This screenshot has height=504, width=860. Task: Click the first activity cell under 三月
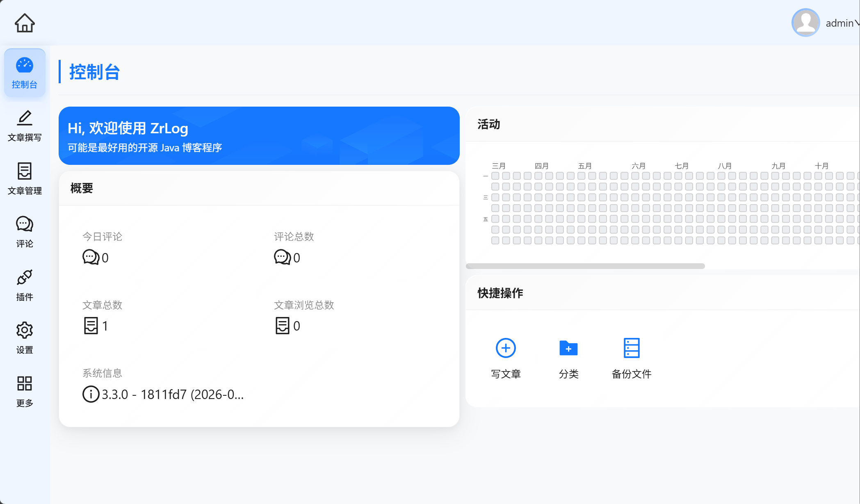pyautogui.click(x=495, y=176)
